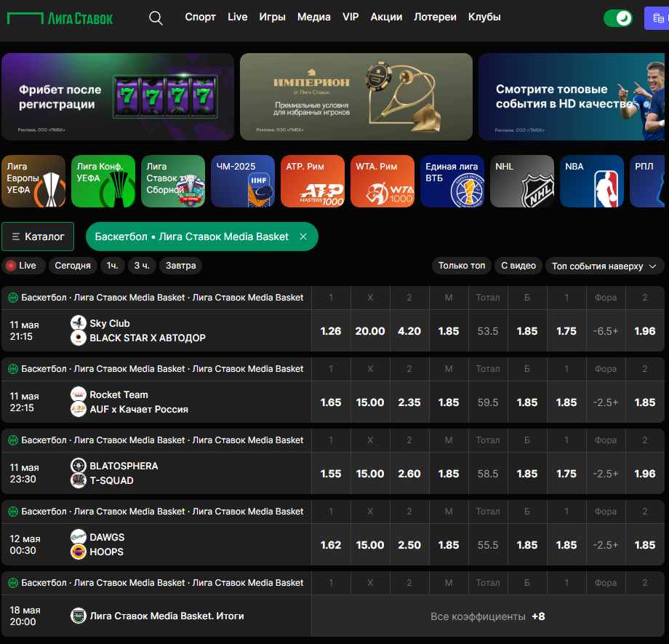
Task: Click the T-SQUAD team logo
Action: (x=79, y=480)
